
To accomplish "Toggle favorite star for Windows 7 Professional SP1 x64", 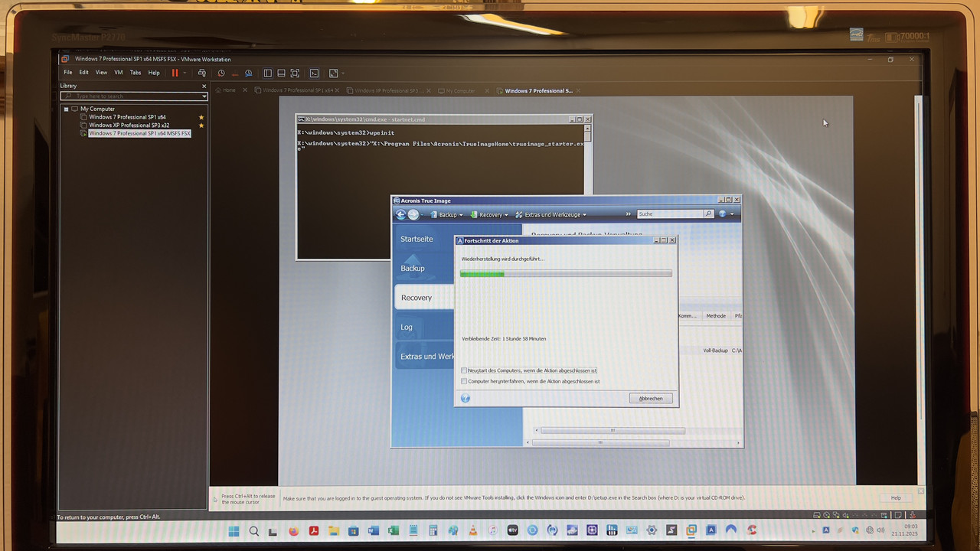I will [x=201, y=117].
